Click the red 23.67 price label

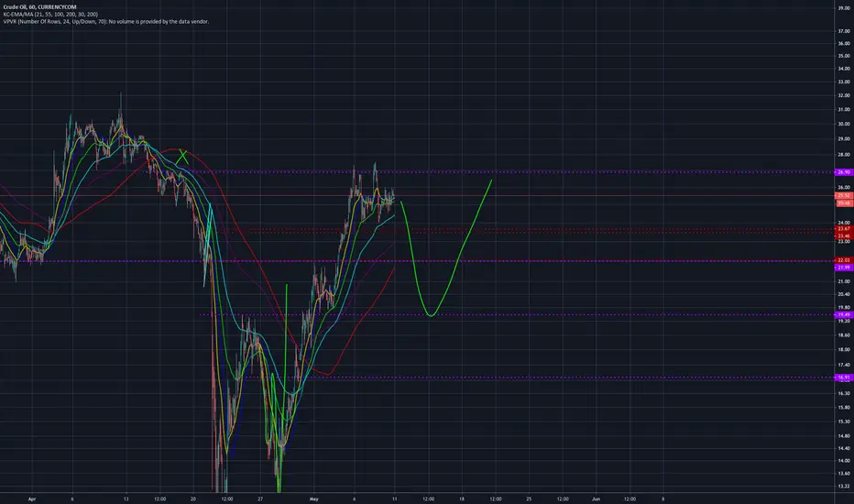844,229
